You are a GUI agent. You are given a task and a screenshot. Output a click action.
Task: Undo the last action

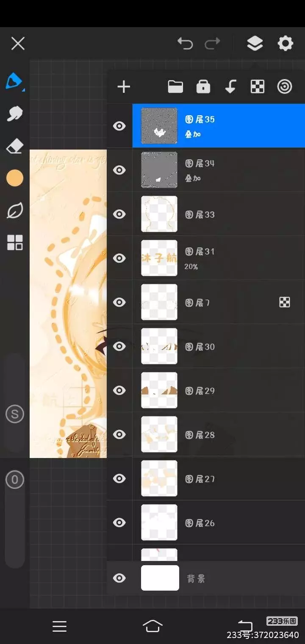(185, 43)
